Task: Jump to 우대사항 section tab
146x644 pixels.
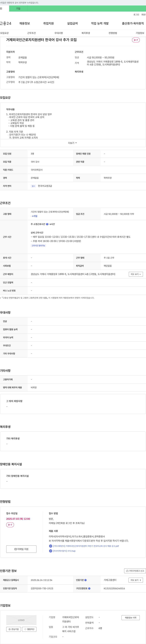Action: (59, 33)
